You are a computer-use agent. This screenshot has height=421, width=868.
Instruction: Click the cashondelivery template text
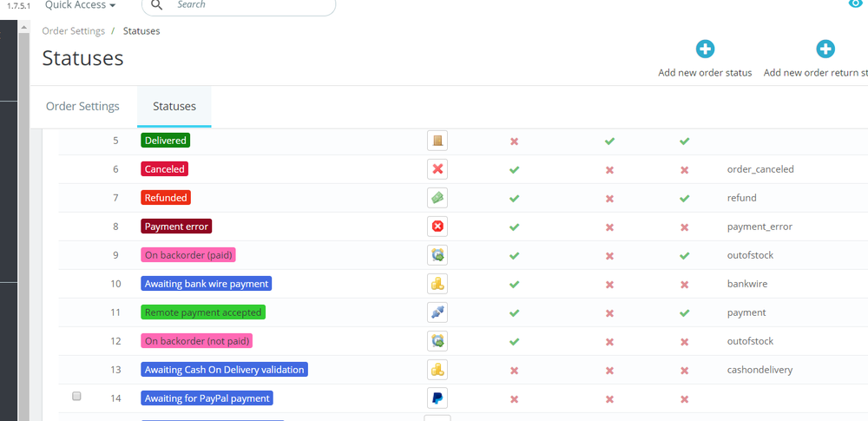tap(760, 370)
